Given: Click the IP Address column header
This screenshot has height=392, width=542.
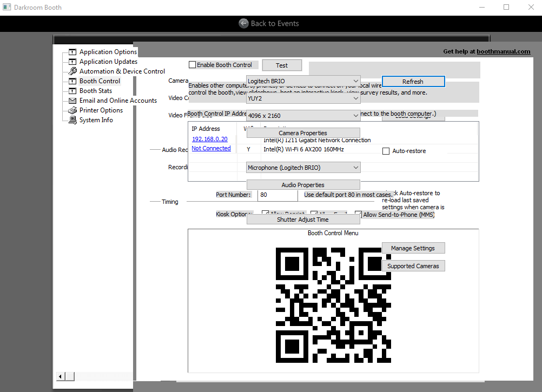Looking at the screenshot, I should [206, 129].
